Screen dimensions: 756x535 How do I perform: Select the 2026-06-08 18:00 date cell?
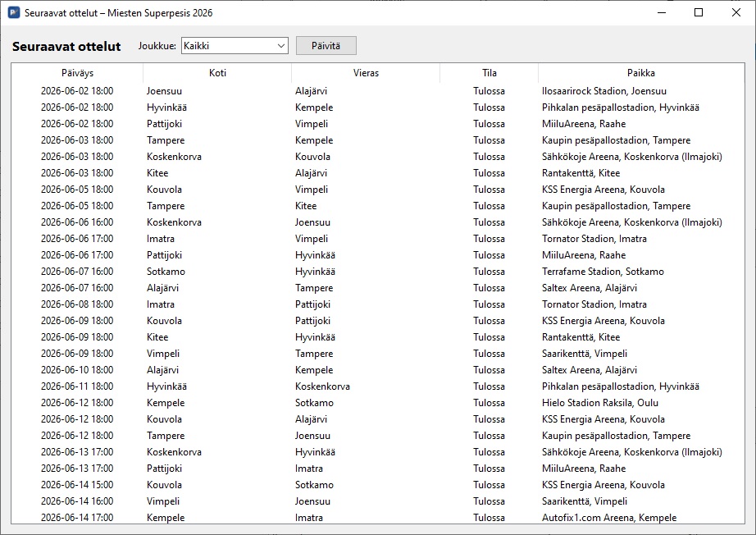point(77,304)
